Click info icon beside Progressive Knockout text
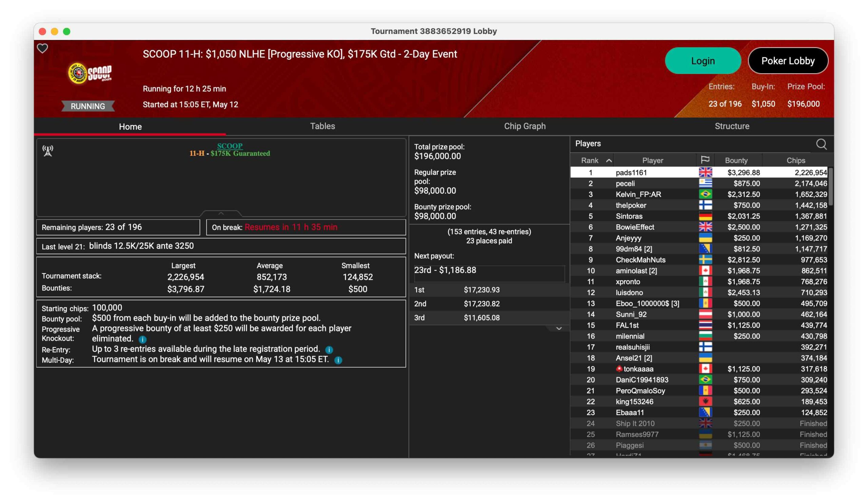868x503 pixels. pyautogui.click(x=143, y=340)
